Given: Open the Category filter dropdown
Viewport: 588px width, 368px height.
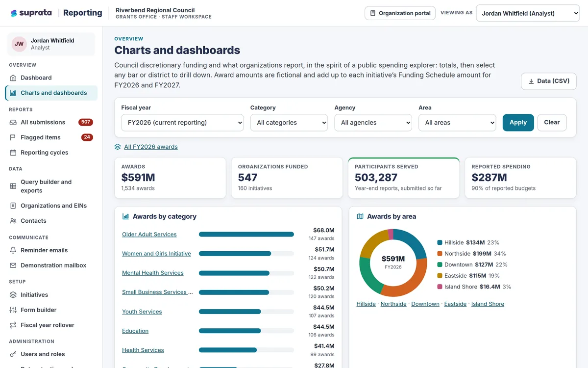Looking at the screenshot, I should click(289, 123).
